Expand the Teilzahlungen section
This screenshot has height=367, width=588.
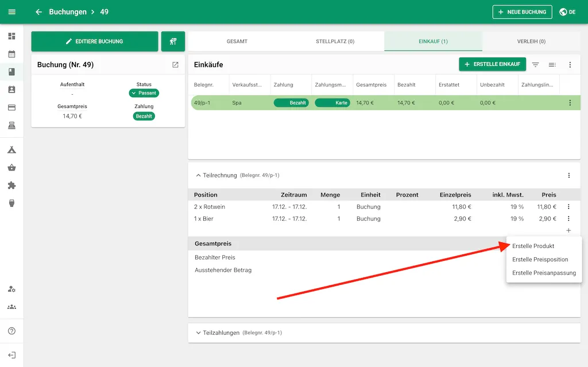198,333
